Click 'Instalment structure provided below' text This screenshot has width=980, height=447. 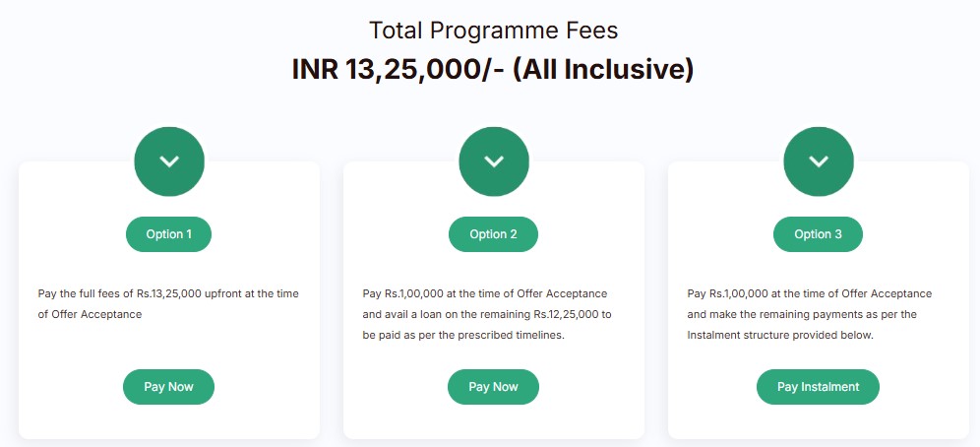tap(779, 336)
